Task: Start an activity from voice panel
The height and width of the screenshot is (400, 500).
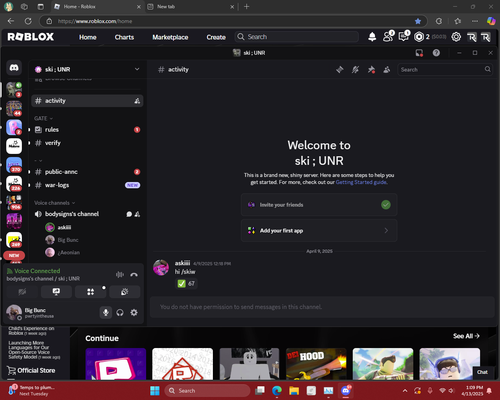Action: (x=90, y=292)
